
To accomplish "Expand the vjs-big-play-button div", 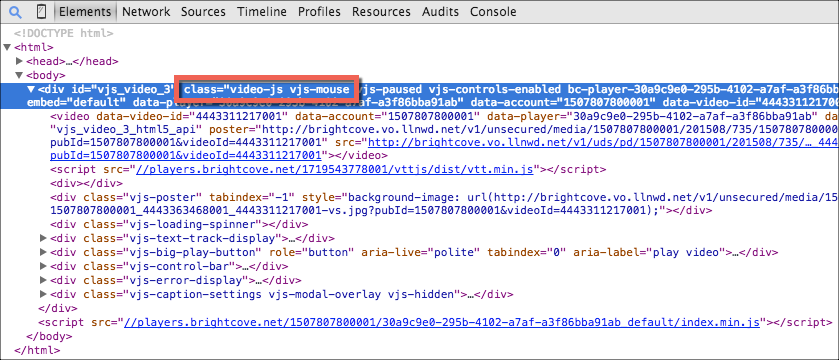I will [44, 251].
